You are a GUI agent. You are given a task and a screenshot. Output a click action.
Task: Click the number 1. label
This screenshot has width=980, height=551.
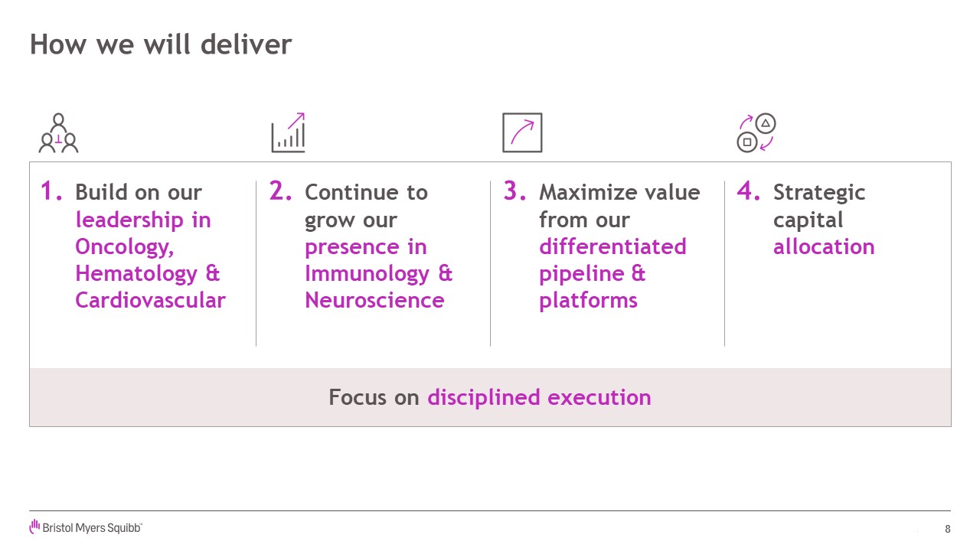point(52,191)
